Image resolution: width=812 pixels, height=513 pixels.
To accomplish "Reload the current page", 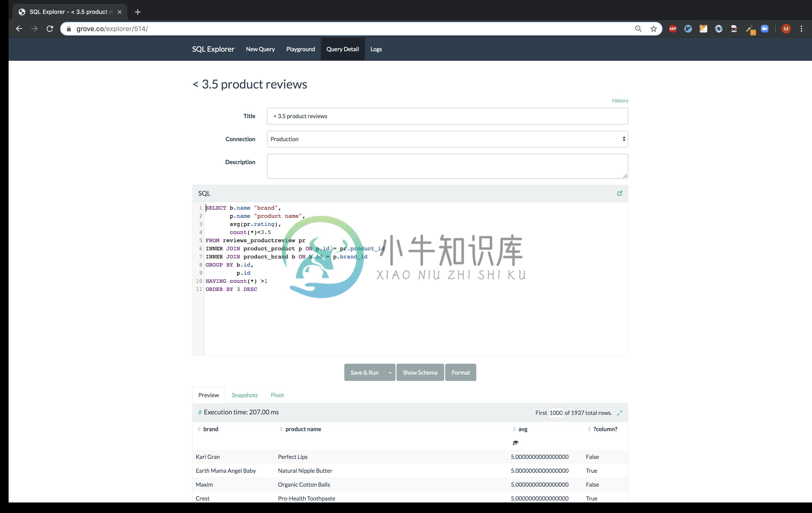I will click(x=50, y=29).
